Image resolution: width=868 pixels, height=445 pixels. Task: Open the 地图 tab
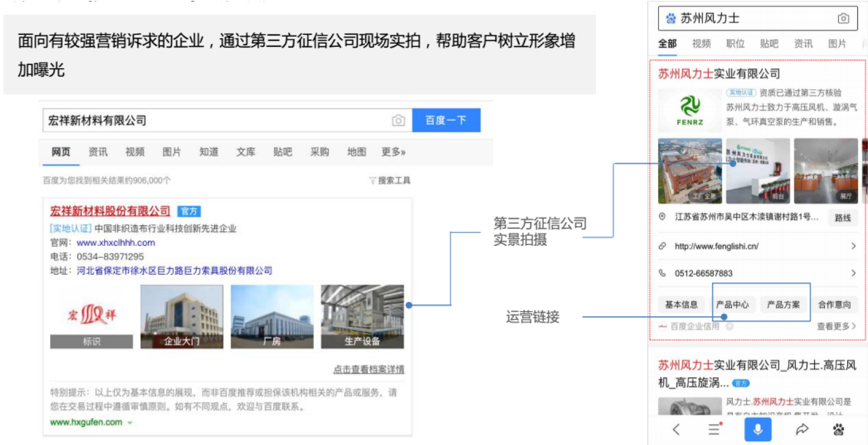coord(357,152)
